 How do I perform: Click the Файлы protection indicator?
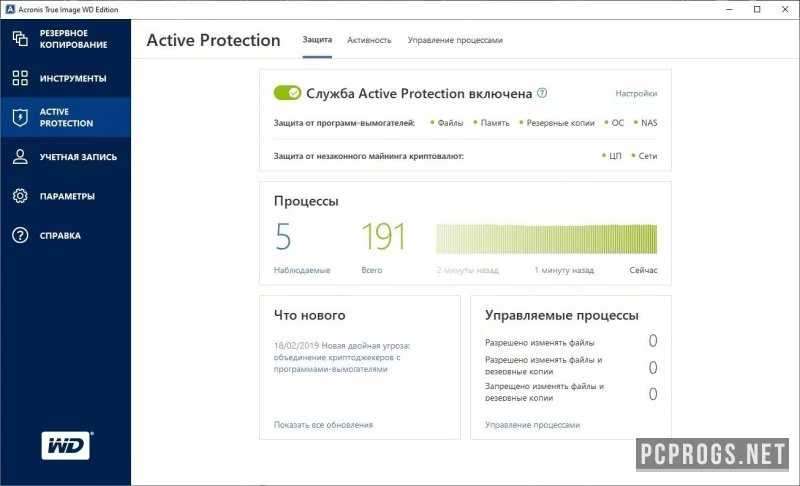(446, 122)
